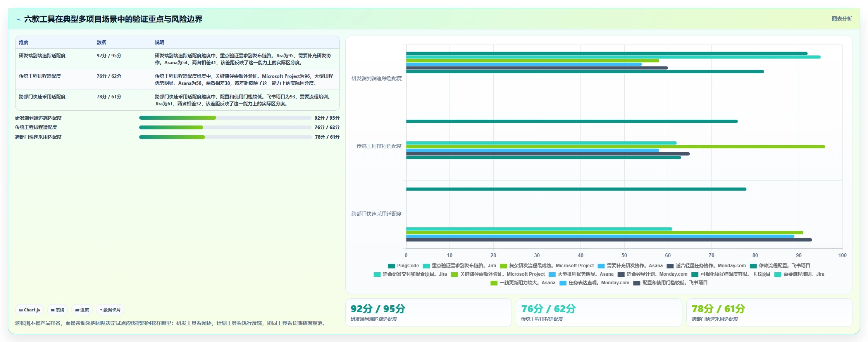Toggle legend 需要补充研发协作。Asana
This screenshot has width=868, height=342.
(630, 266)
